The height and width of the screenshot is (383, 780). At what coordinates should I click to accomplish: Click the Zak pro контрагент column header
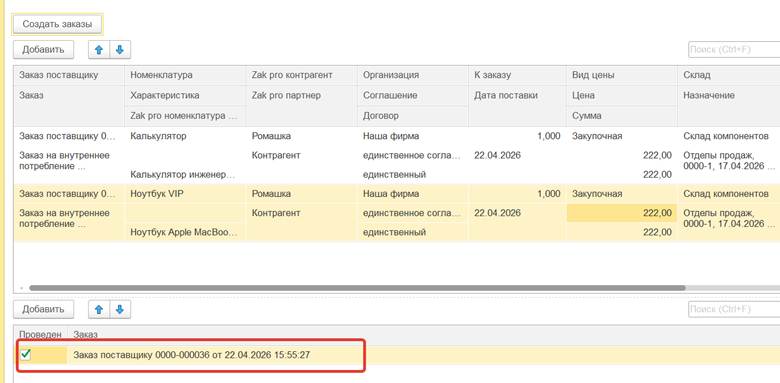pyautogui.click(x=301, y=75)
